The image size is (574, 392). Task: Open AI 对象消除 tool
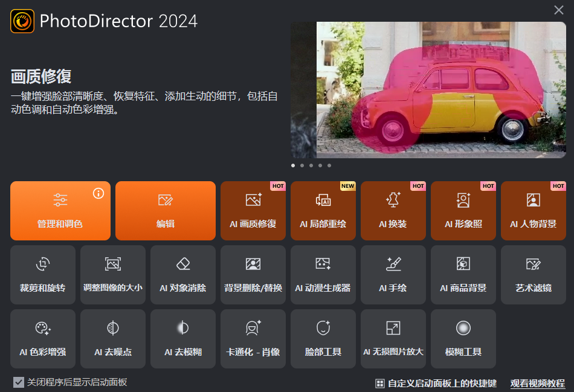pos(182,275)
